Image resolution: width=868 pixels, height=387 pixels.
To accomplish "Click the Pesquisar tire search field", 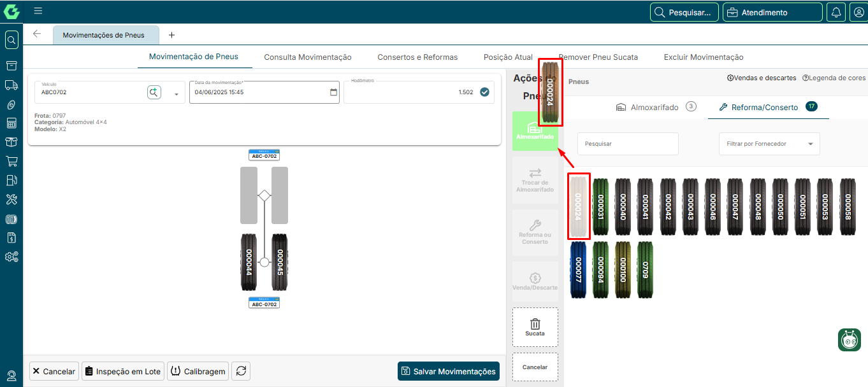I will (x=628, y=144).
